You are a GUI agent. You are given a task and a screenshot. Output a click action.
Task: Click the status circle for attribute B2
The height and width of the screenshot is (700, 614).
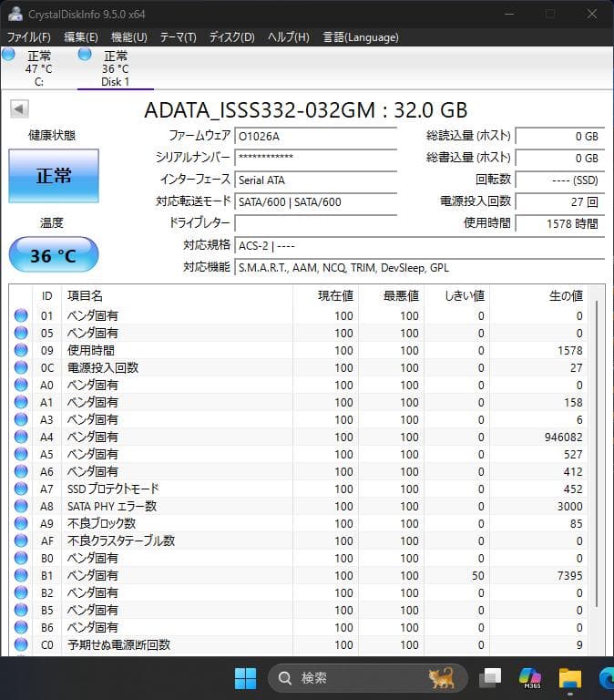tap(21, 592)
